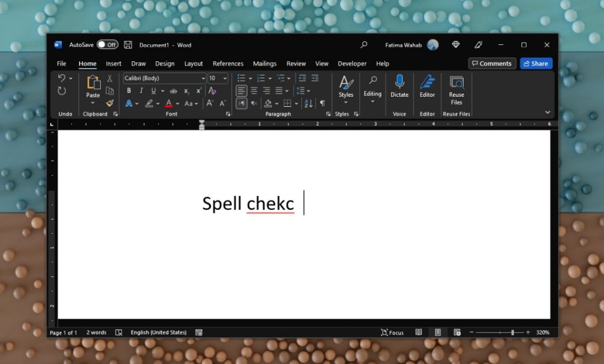Click the subscript icon
Image resolution: width=604 pixels, height=364 pixels.
tap(186, 90)
